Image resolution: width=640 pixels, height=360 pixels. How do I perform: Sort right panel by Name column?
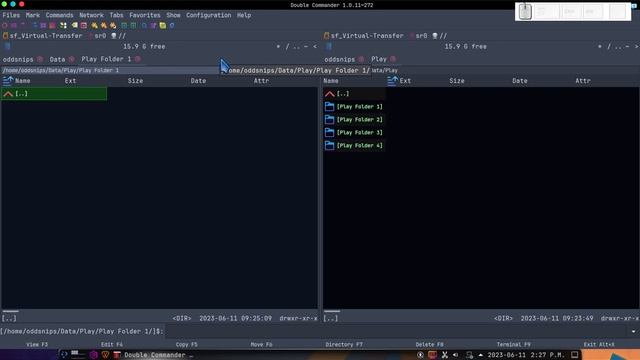pyautogui.click(x=331, y=81)
